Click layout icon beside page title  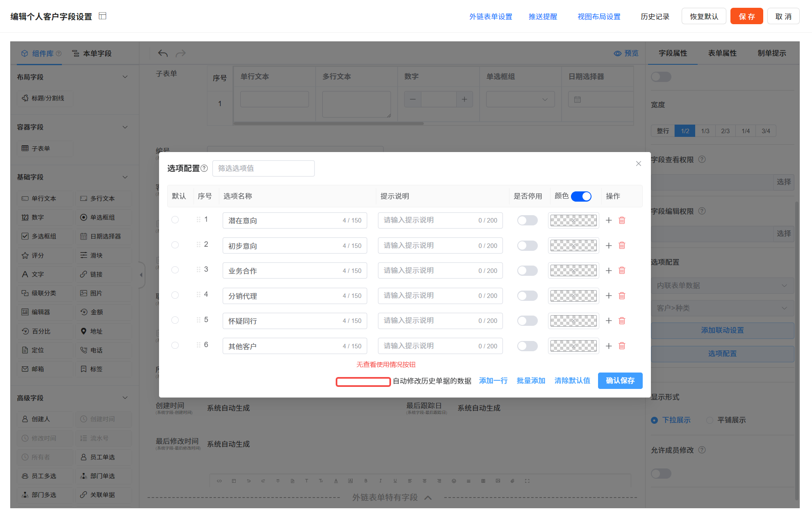tap(102, 16)
